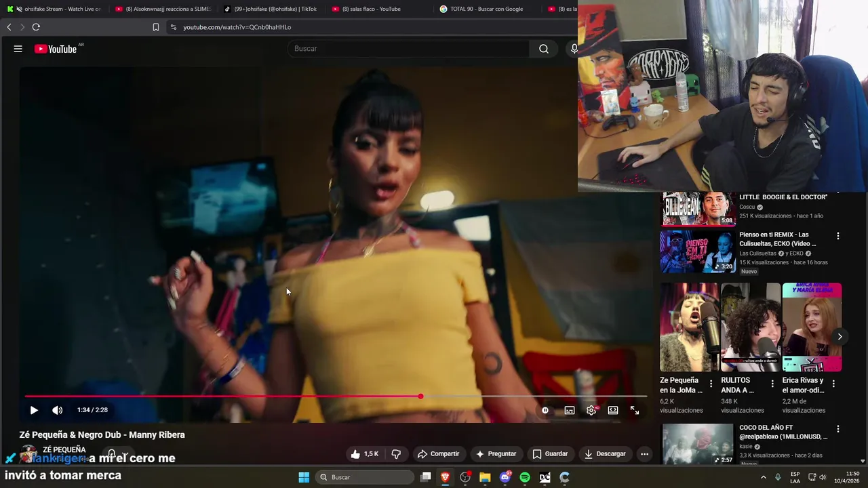The width and height of the screenshot is (868, 488).
Task: Go back with the browser back arrow
Action: pos(9,27)
